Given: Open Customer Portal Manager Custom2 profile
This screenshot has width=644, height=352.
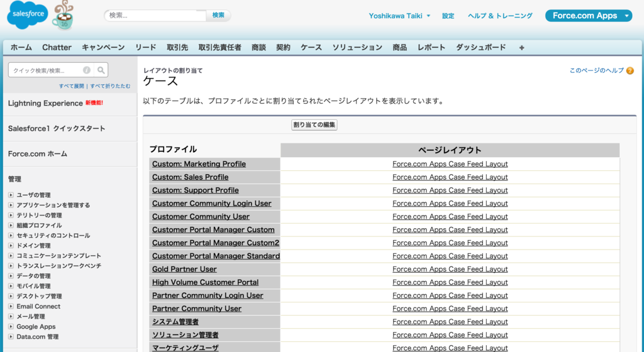Looking at the screenshot, I should 216,243.
